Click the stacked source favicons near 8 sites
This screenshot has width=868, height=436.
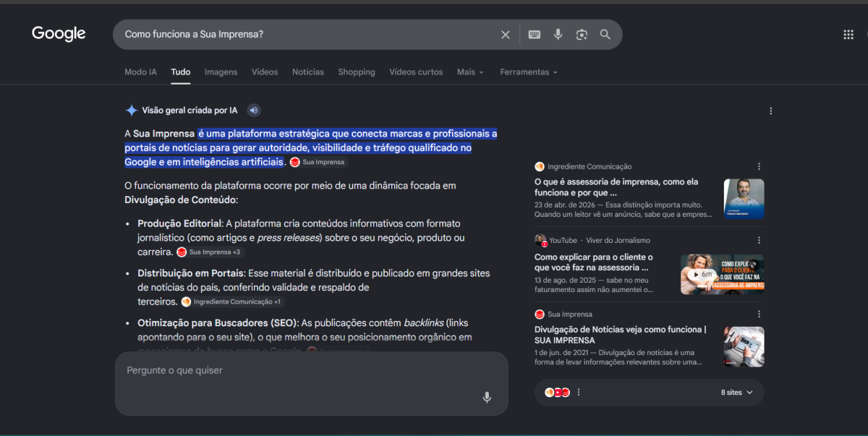558,392
